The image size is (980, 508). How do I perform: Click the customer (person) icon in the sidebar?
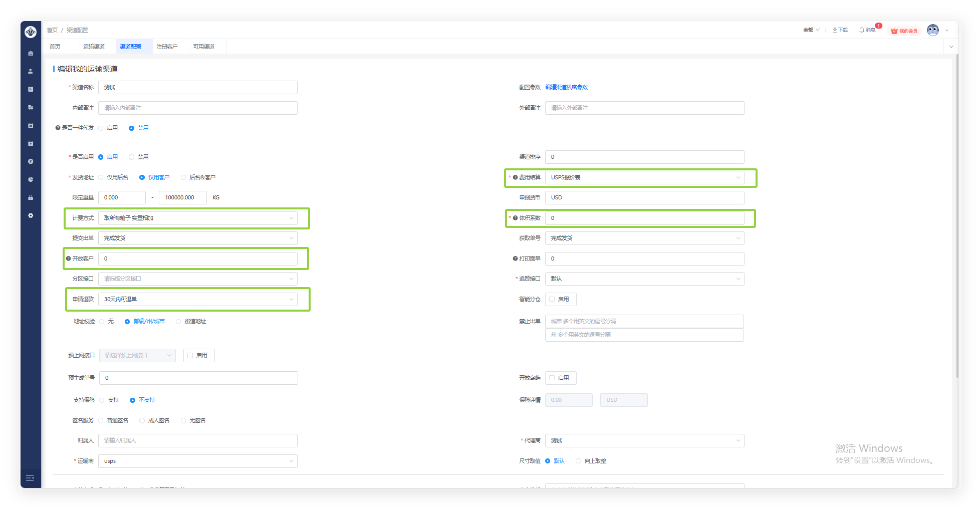pos(31,71)
